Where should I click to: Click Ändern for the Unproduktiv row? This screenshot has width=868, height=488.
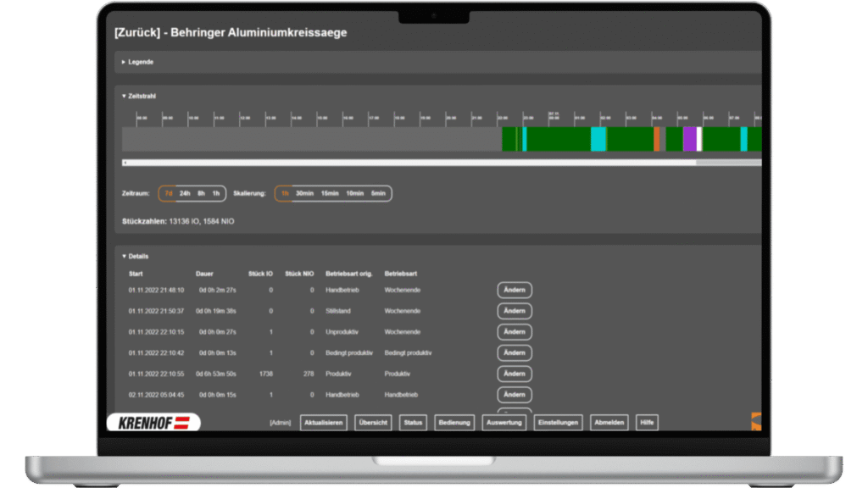click(515, 332)
